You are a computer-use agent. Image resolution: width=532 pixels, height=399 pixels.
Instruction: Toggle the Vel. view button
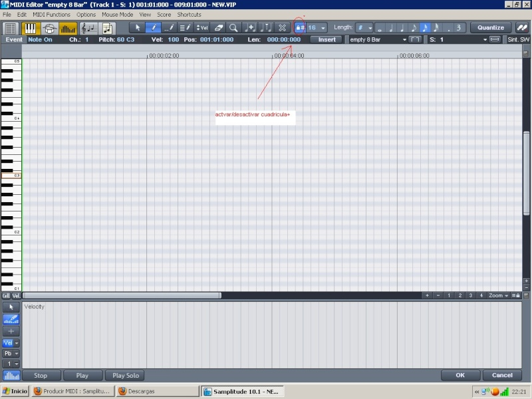click(x=16, y=296)
